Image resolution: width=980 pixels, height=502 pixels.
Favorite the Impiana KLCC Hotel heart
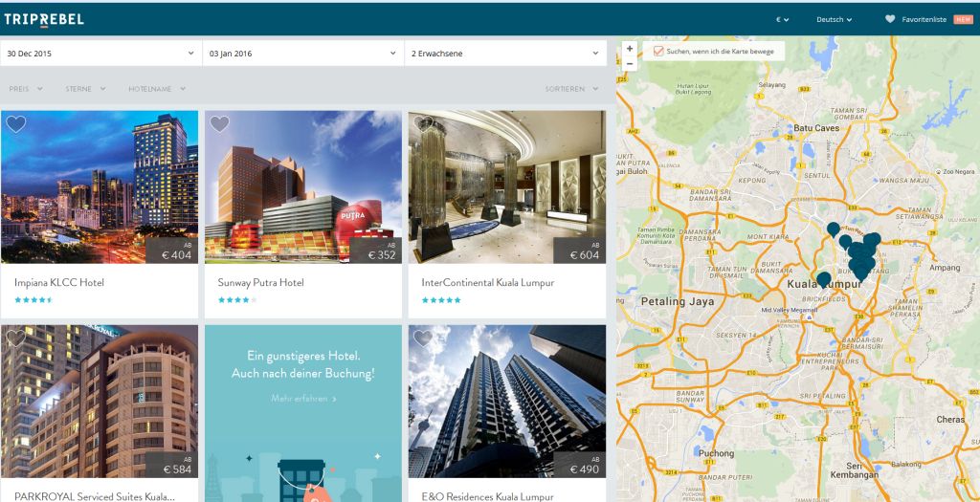(15, 124)
